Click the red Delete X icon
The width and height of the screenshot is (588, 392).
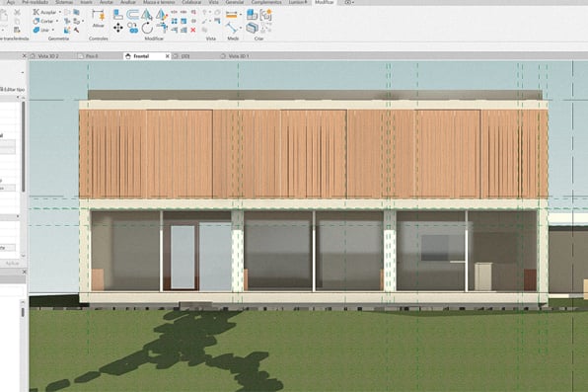(x=193, y=30)
